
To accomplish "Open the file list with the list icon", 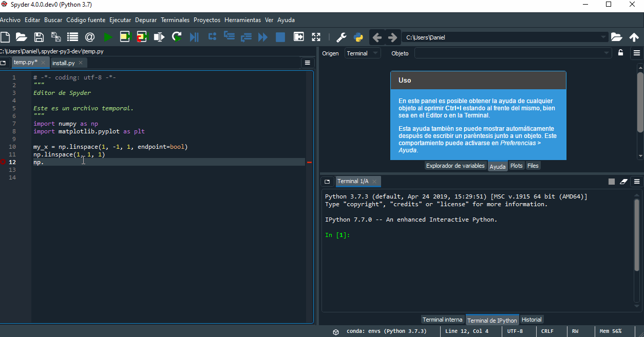I will click(72, 37).
